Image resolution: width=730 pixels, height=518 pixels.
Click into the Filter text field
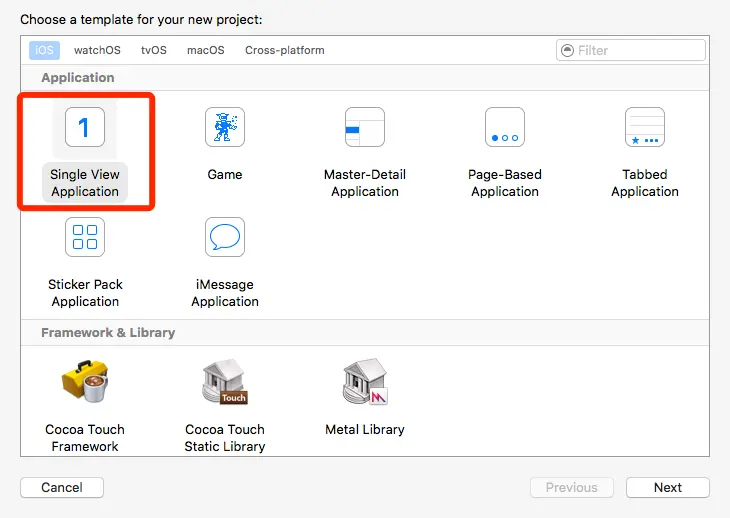tap(631, 50)
